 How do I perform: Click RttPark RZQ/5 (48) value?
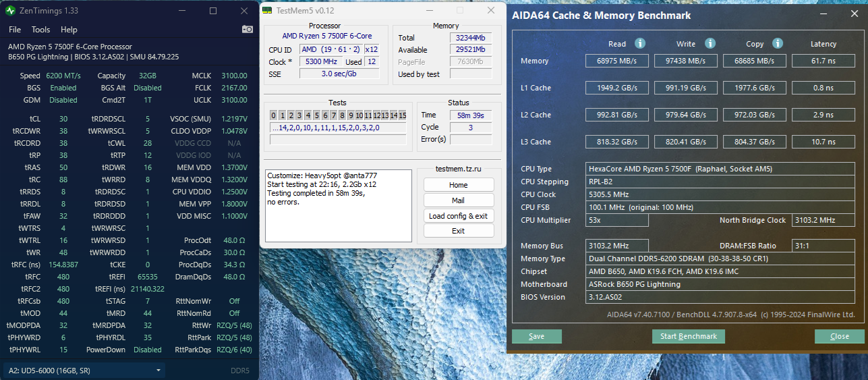(x=234, y=337)
